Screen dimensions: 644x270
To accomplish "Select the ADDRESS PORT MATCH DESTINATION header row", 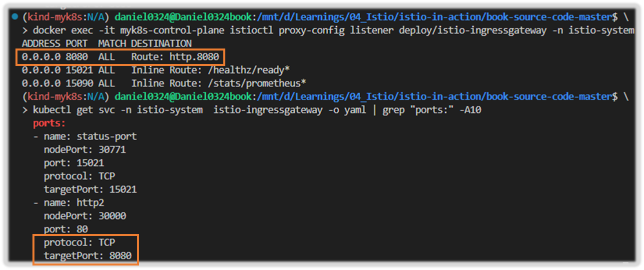I will pos(106,43).
